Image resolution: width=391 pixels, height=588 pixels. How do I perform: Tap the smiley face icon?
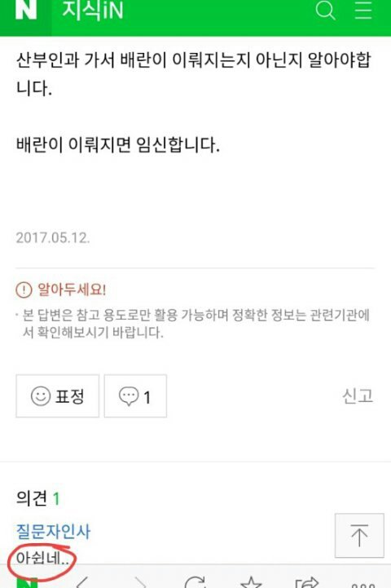pos(41,396)
